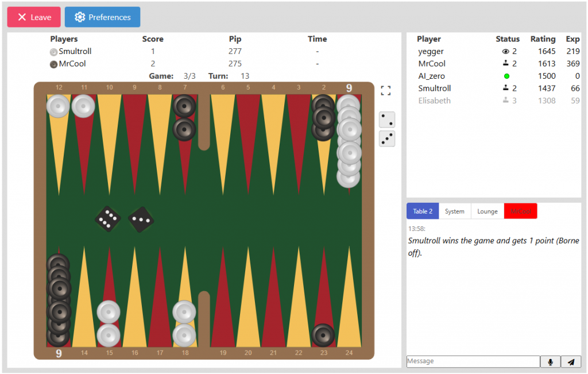This screenshot has width=588, height=374.
Task: Select Elisabeth in the player list
Action: [434, 101]
